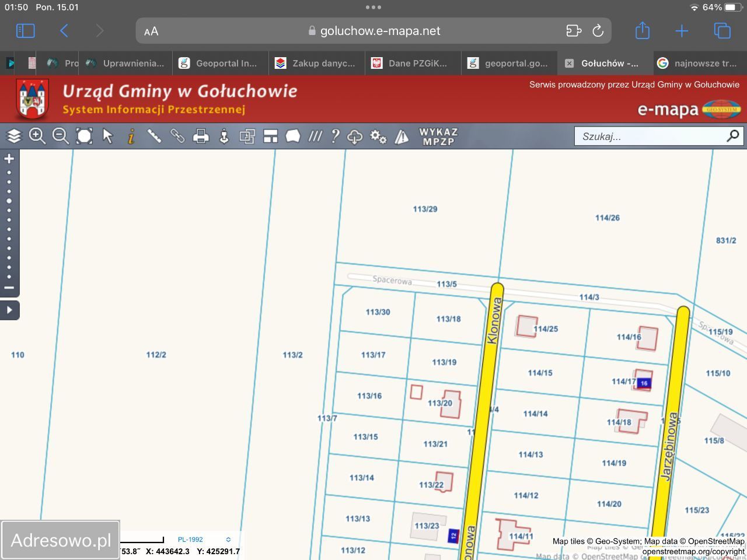This screenshot has width=747, height=560.
Task: Go back to the previous page
Action: pyautogui.click(x=64, y=31)
